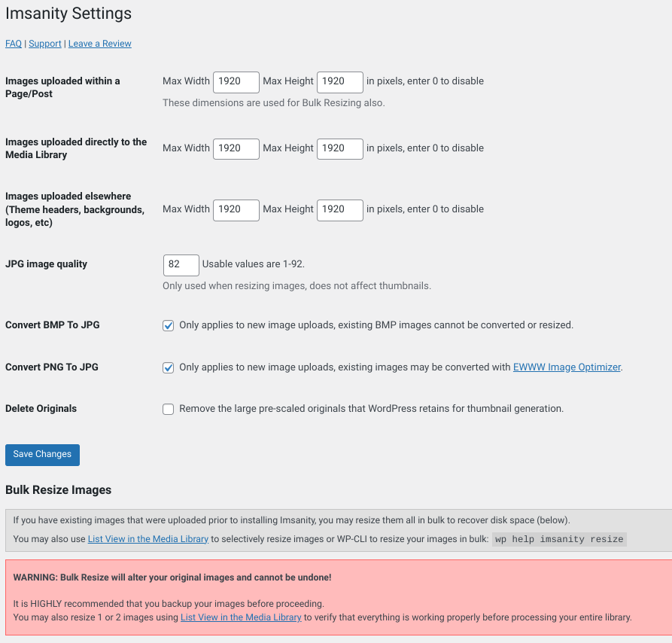Disable the Convert BMP To JPG checkbox

[169, 325]
